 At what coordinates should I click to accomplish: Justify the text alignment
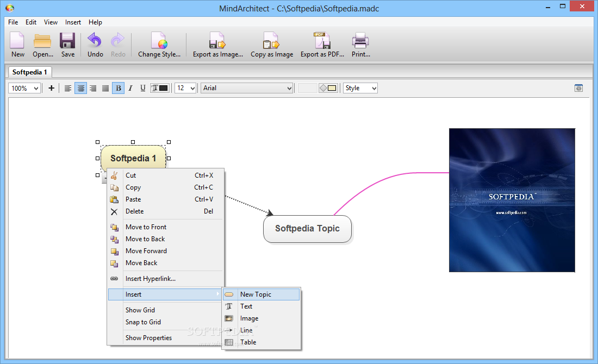105,88
